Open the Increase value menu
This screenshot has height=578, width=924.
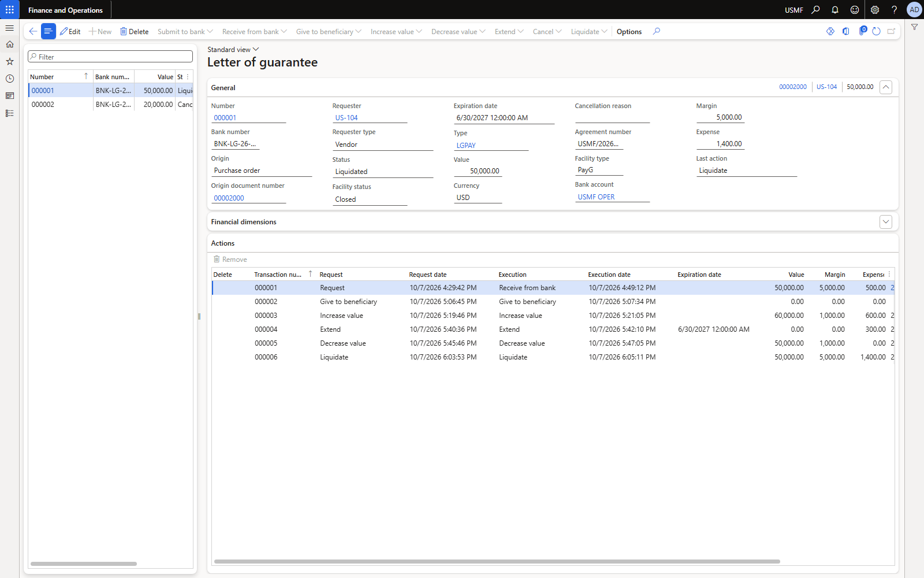396,31
